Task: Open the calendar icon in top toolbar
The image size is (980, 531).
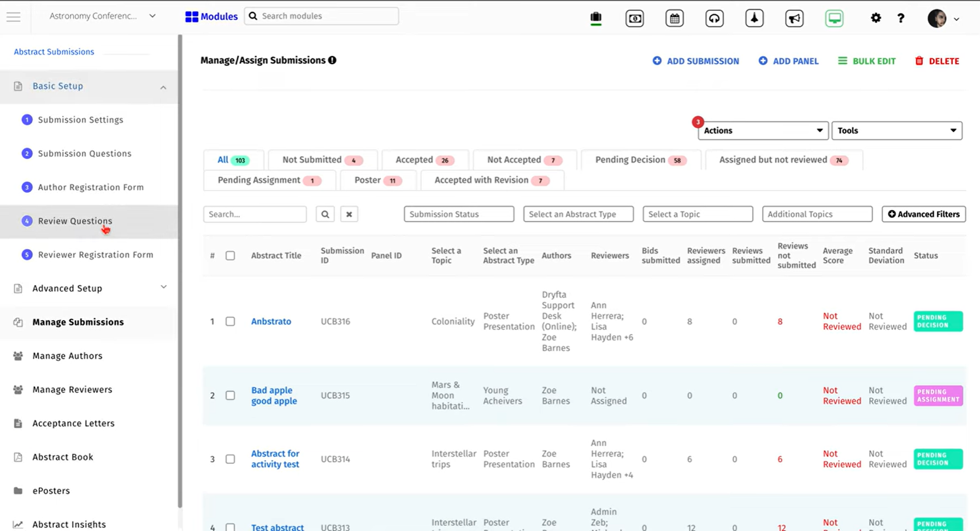Action: pyautogui.click(x=675, y=19)
